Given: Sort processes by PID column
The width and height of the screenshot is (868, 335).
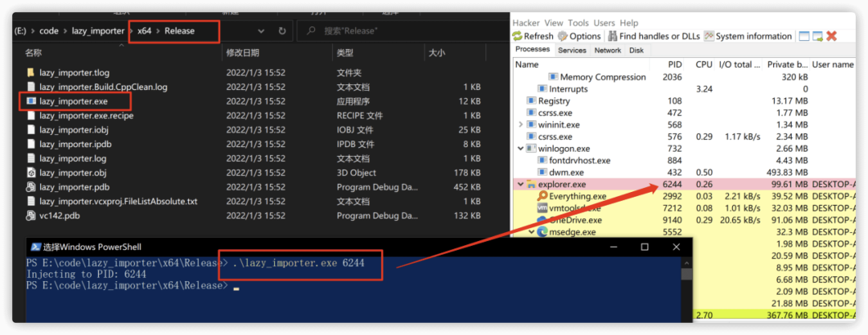Looking at the screenshot, I should [x=674, y=64].
